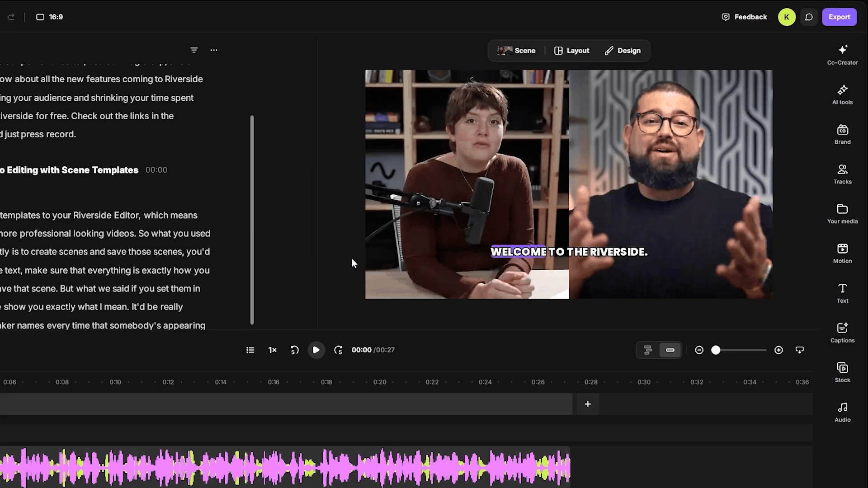The image size is (868, 488).
Task: Open the Brand panel
Action: (842, 135)
